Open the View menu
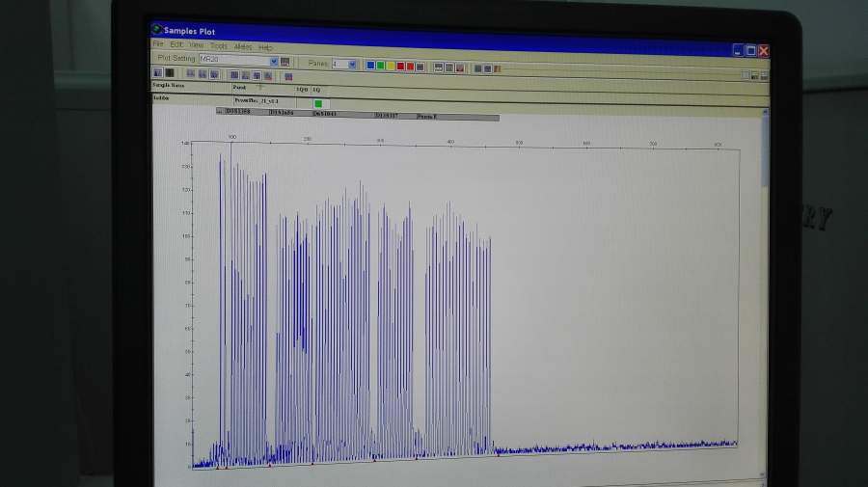Screen dimensions: 868x487 (x=196, y=44)
